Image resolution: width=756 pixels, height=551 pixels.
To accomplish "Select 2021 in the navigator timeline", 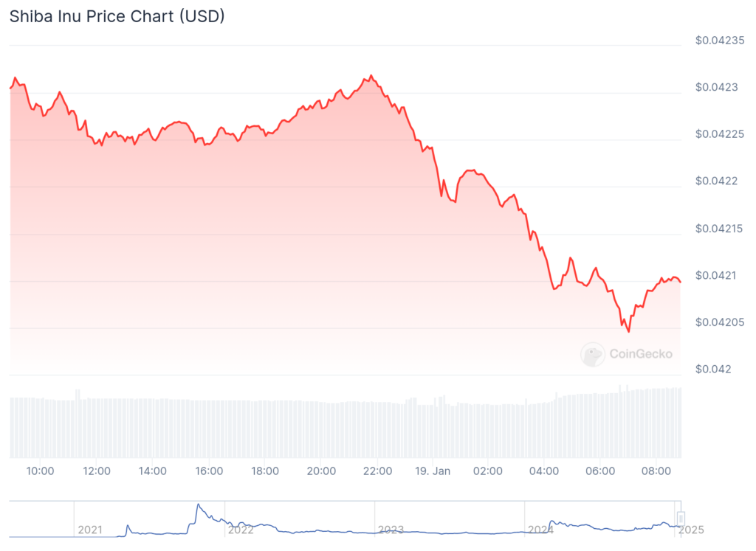I will [89, 530].
